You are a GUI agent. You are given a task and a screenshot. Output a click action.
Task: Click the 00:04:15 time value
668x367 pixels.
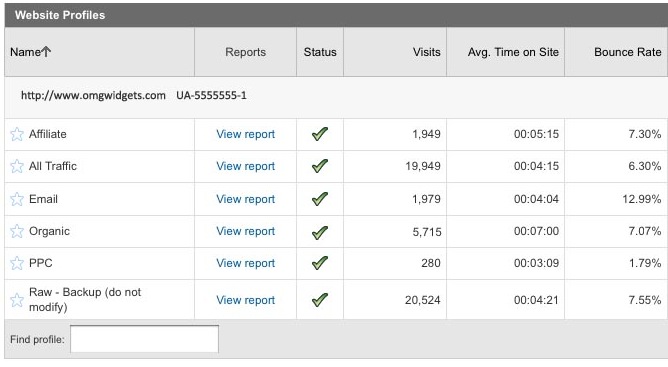point(536,166)
